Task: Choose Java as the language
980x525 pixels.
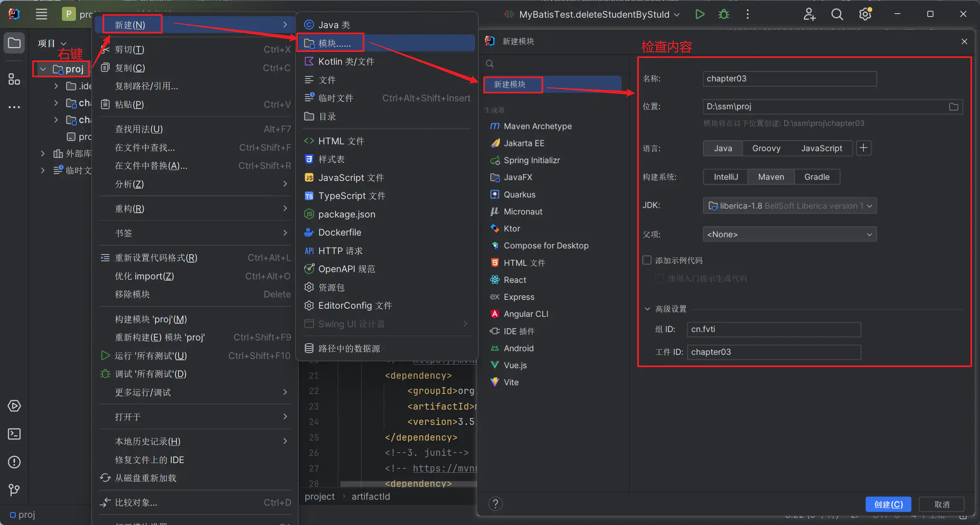Action: coord(723,148)
